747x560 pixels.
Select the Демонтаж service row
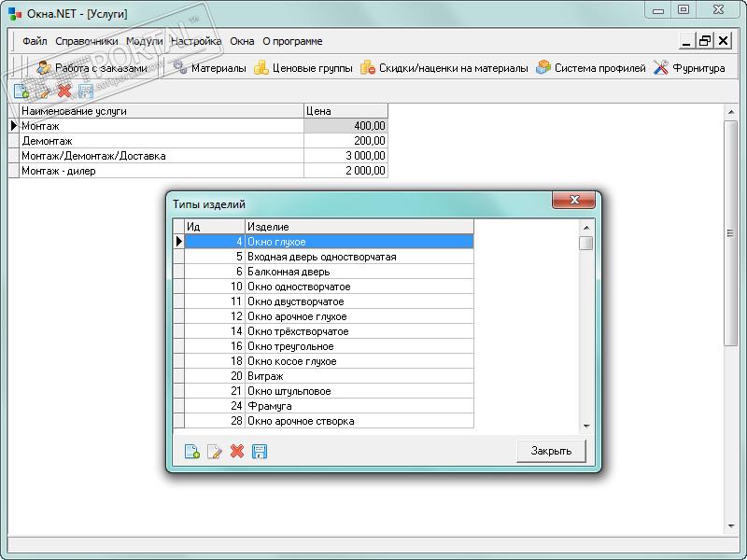[198, 141]
